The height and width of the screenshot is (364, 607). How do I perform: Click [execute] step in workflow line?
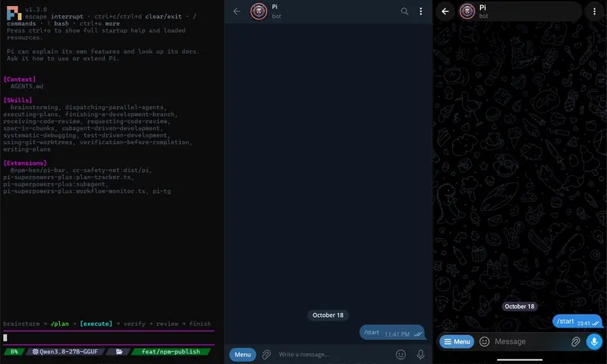pyautogui.click(x=96, y=324)
